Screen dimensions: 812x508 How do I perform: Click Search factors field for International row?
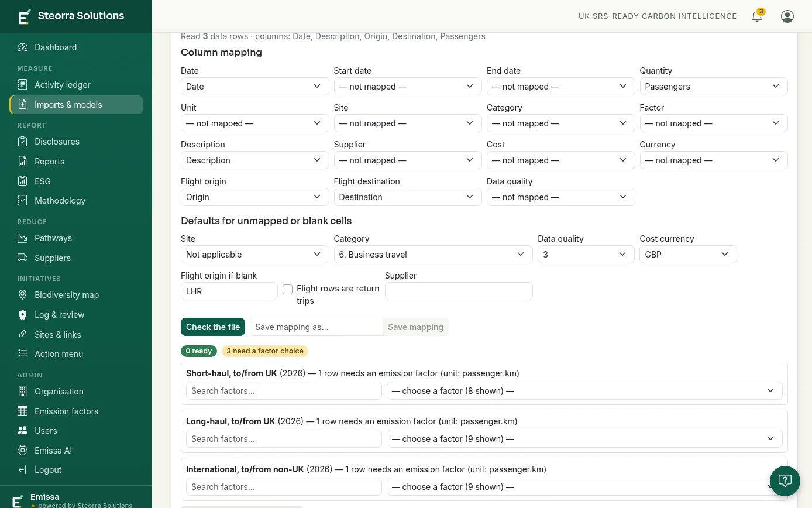click(284, 487)
